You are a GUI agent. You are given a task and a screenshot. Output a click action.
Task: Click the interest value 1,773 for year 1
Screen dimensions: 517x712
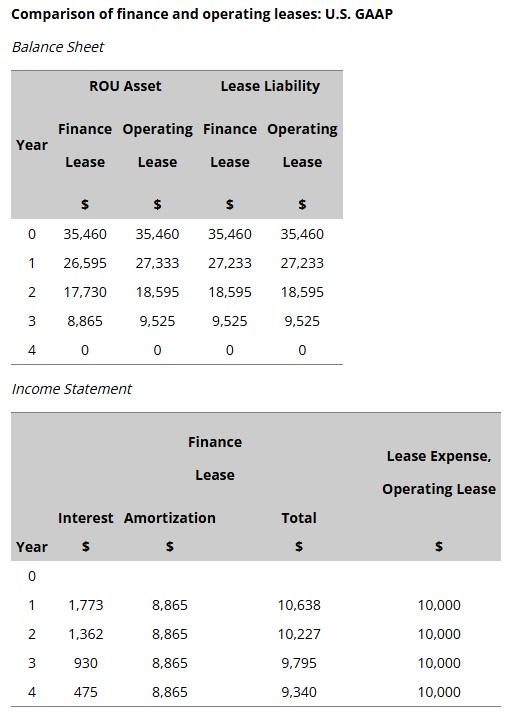click(86, 605)
